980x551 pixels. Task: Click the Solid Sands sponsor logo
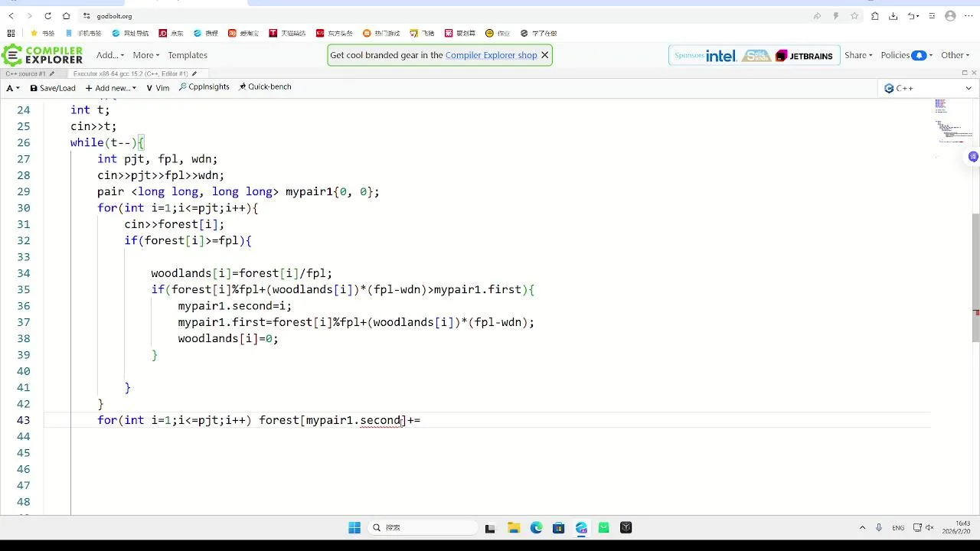click(756, 55)
